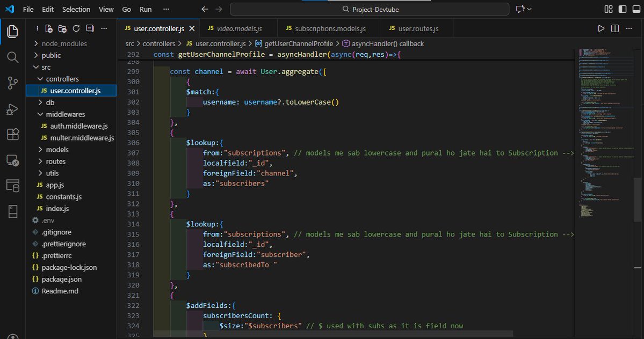Toggle the bottom panel visibility
644x339 pixels.
636,9
